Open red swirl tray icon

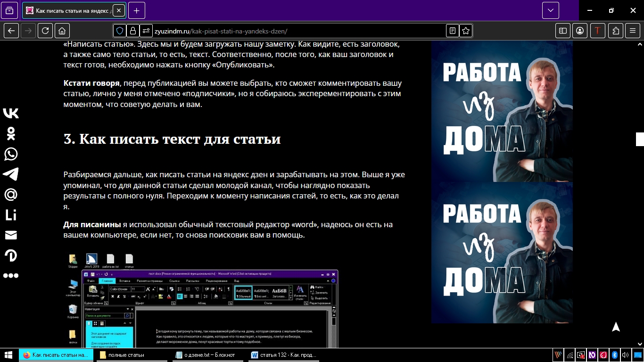click(x=603, y=355)
